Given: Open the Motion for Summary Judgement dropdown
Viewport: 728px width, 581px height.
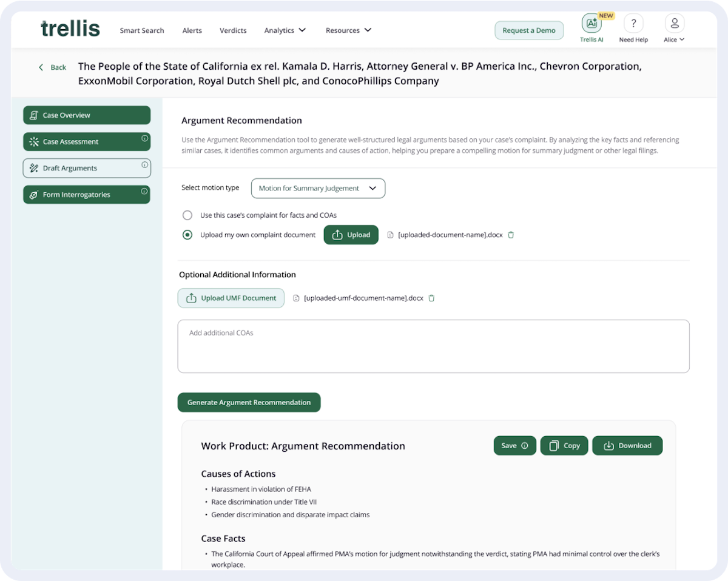Looking at the screenshot, I should point(318,188).
